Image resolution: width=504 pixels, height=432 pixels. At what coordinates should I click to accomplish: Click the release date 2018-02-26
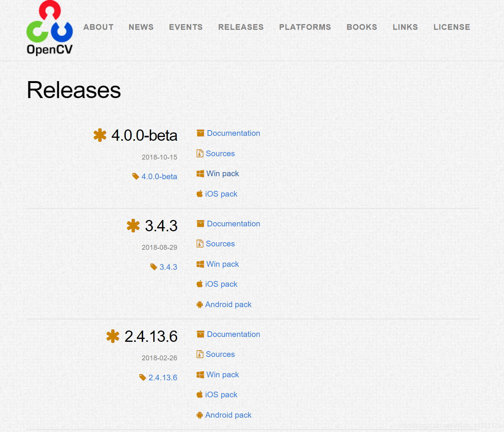tap(159, 358)
